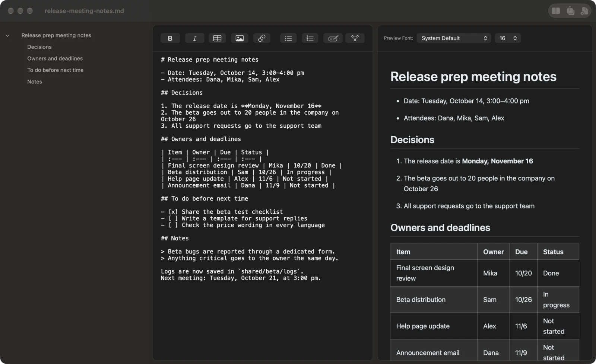
Task: Click the '## Decisions' line in editor
Action: pos(182,93)
